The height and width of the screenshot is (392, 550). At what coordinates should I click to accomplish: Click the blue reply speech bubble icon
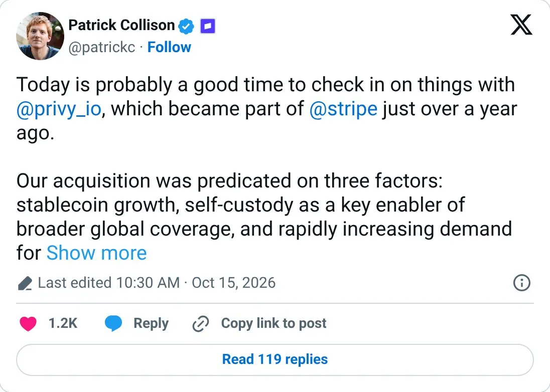tap(113, 323)
